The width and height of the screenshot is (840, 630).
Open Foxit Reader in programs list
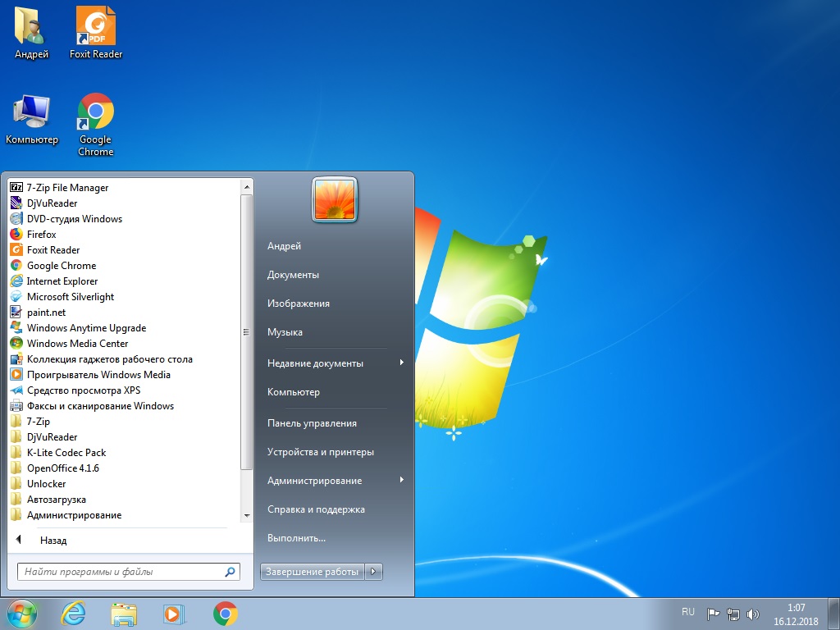[45, 249]
